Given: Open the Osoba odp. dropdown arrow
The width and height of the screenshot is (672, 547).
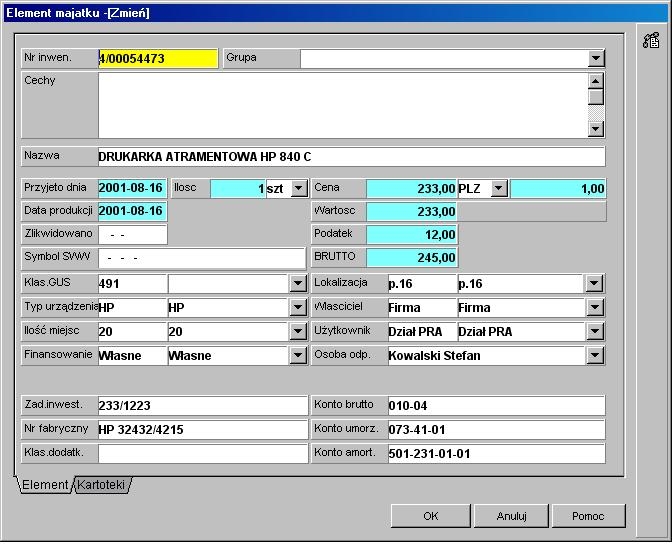Looking at the screenshot, I should 594,355.
